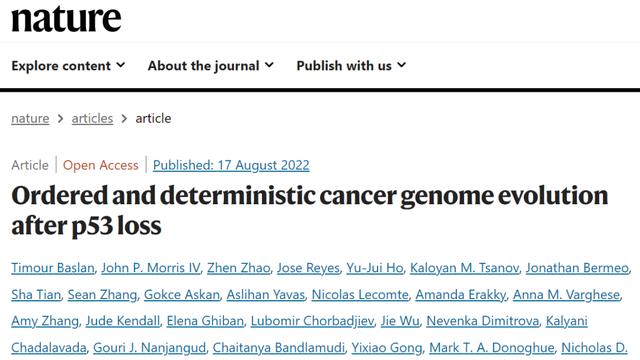Open Gokce Askan author link
Image resolution: width=640 pixels, height=360 pixels.
point(182,295)
